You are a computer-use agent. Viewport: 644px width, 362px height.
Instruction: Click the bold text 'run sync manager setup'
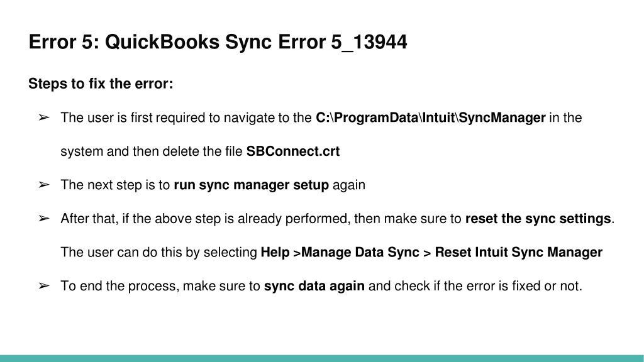coord(252,185)
